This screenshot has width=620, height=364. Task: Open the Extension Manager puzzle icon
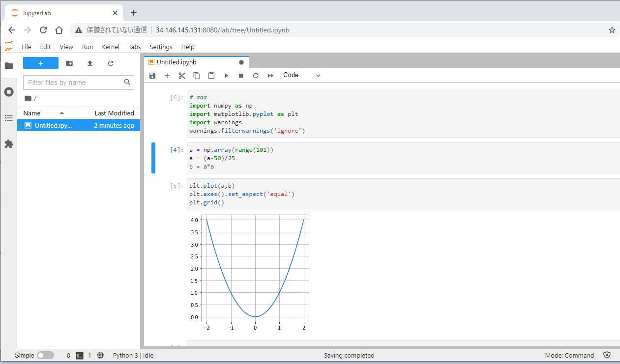click(9, 144)
